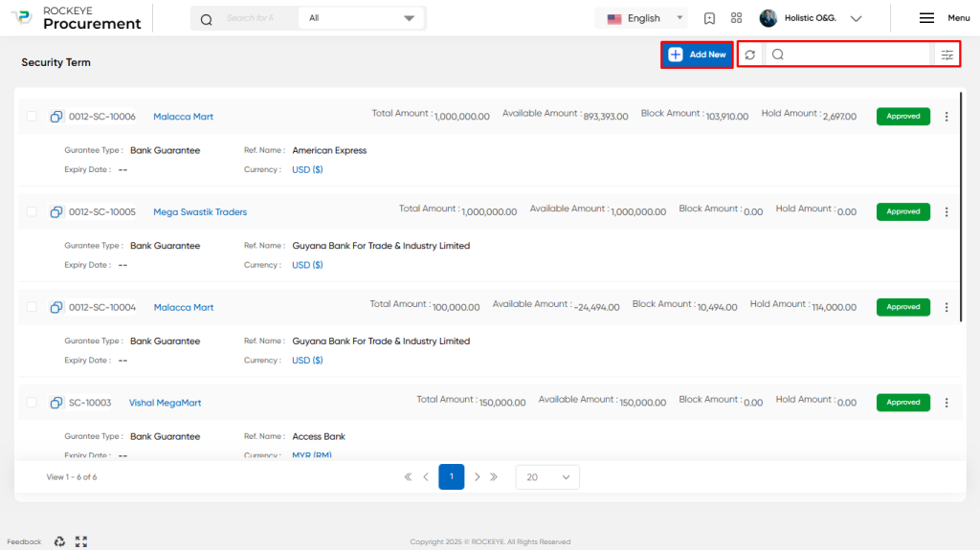This screenshot has width=980, height=550.
Task: Click hold amount 114,000.00
Action: click(834, 307)
